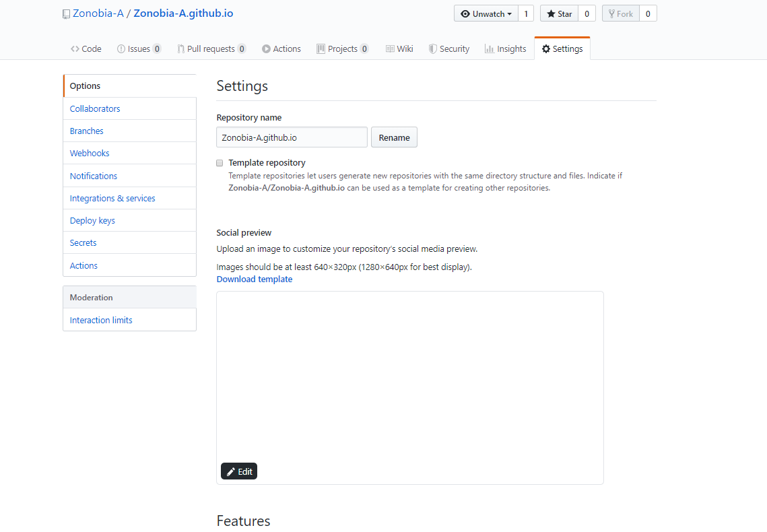
Task: Click the code brackets icon on Code tab
Action: [74, 48]
